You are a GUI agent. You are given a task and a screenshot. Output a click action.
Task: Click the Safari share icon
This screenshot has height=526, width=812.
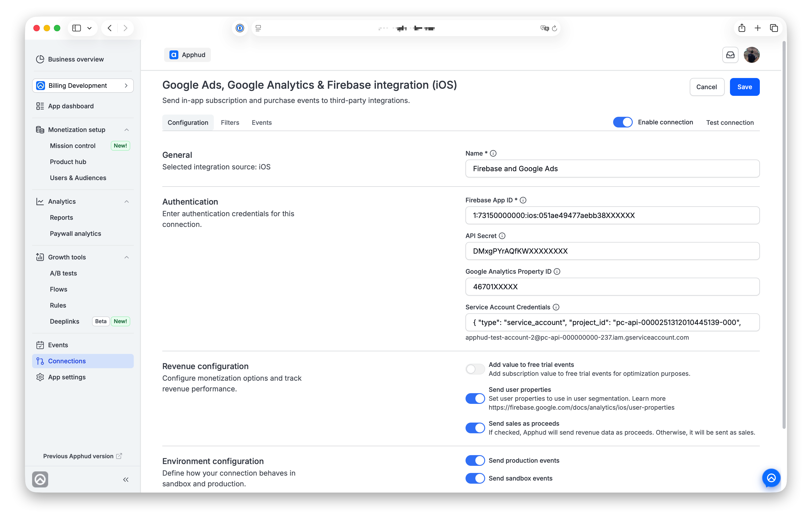pyautogui.click(x=742, y=28)
